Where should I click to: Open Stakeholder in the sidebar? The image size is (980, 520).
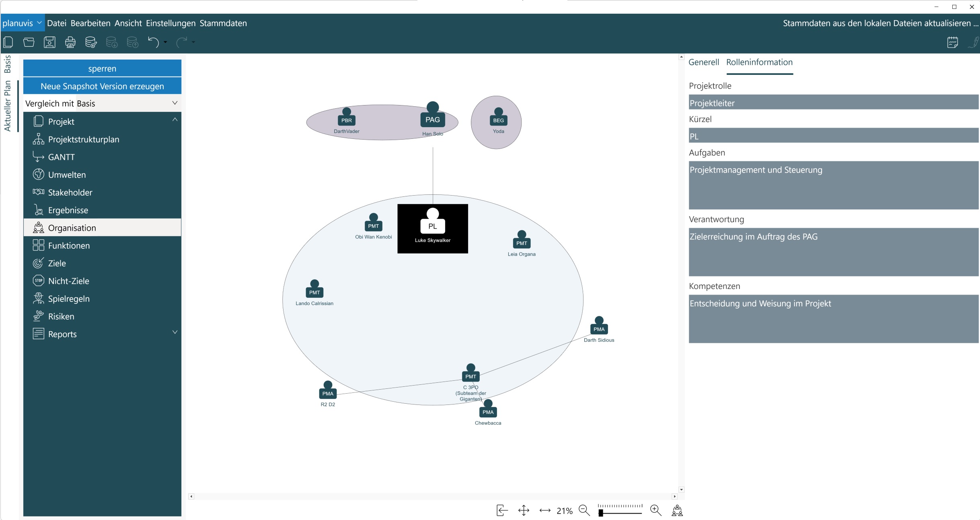70,192
